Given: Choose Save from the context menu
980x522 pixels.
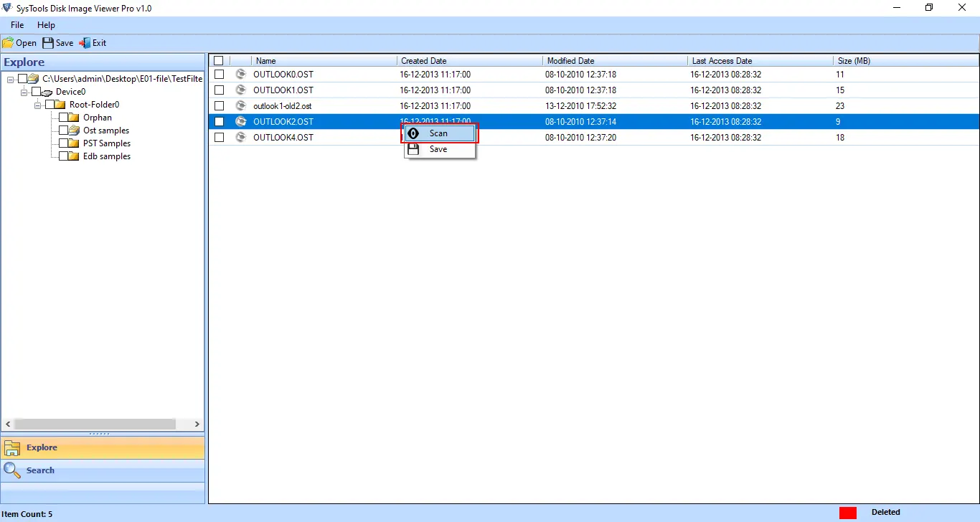Looking at the screenshot, I should [x=439, y=149].
